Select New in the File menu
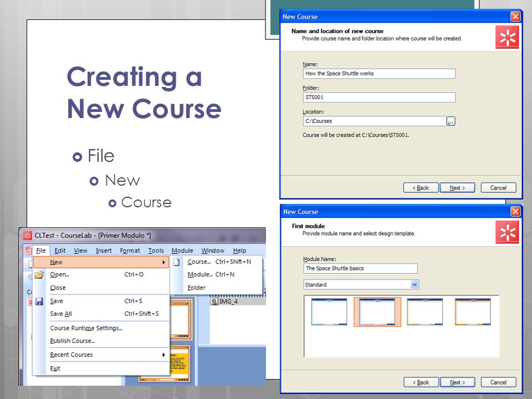The width and height of the screenshot is (532, 399). pos(101,262)
